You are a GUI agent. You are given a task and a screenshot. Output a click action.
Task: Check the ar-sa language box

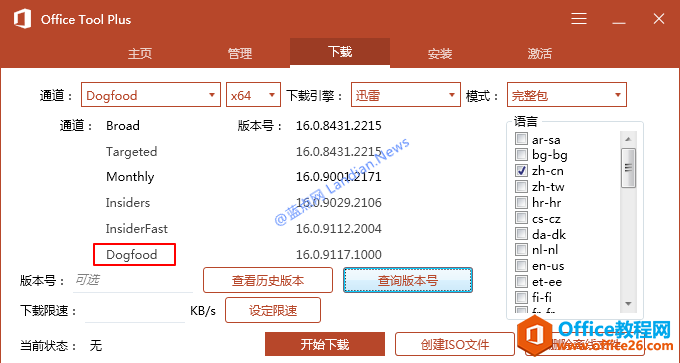[521, 139]
